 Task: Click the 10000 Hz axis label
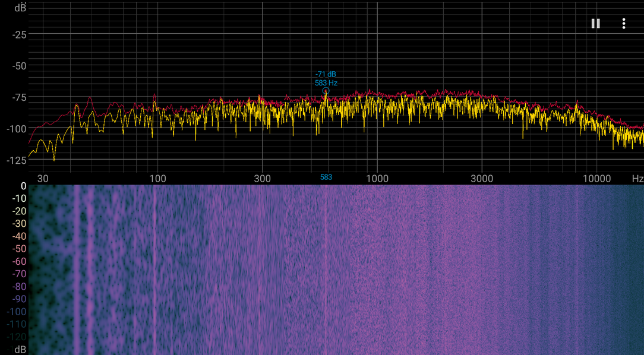597,179
